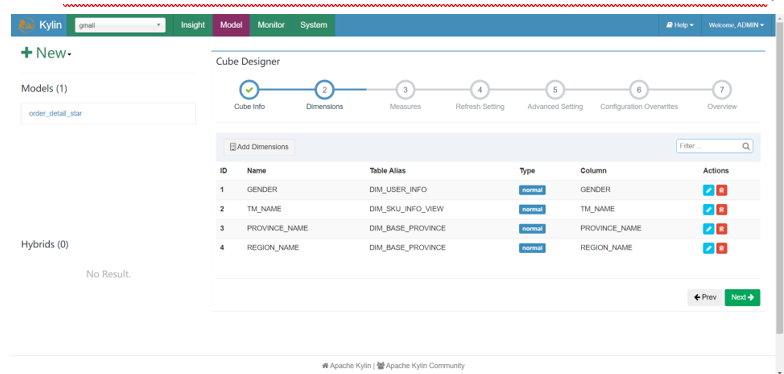784x374 pixels.
Task: Go to step 1 Cube Info circle
Action: click(x=249, y=90)
